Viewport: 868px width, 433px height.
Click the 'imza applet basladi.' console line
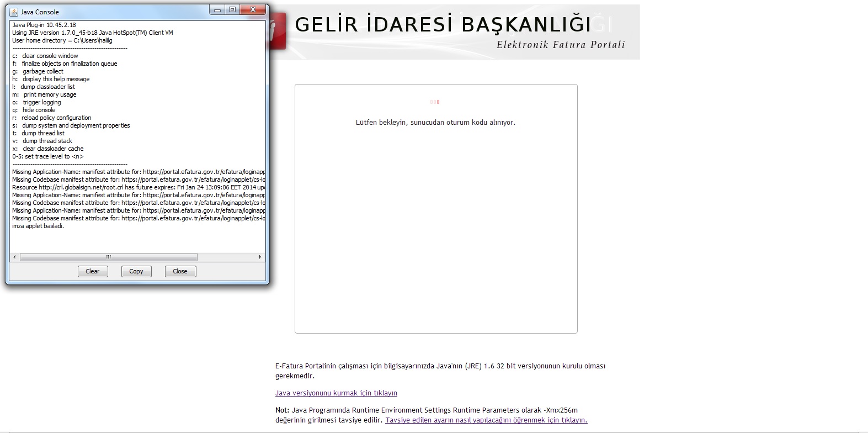(38, 226)
